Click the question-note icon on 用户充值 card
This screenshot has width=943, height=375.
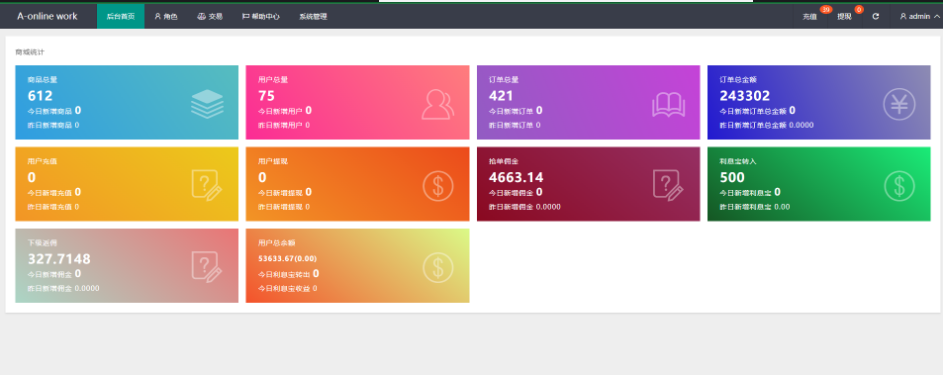(207, 185)
